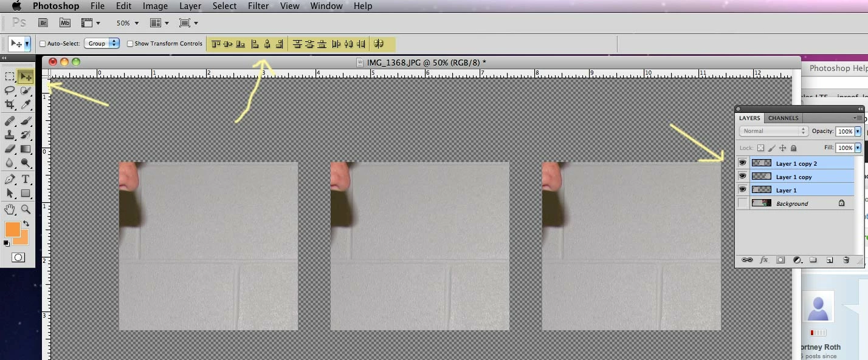
Task: Select the History Brush tool
Action: tap(26, 135)
